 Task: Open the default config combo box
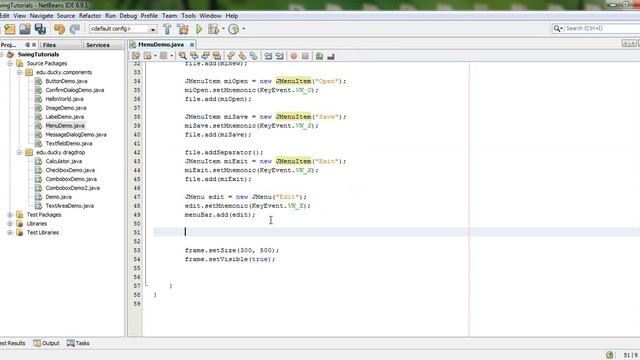124,29
